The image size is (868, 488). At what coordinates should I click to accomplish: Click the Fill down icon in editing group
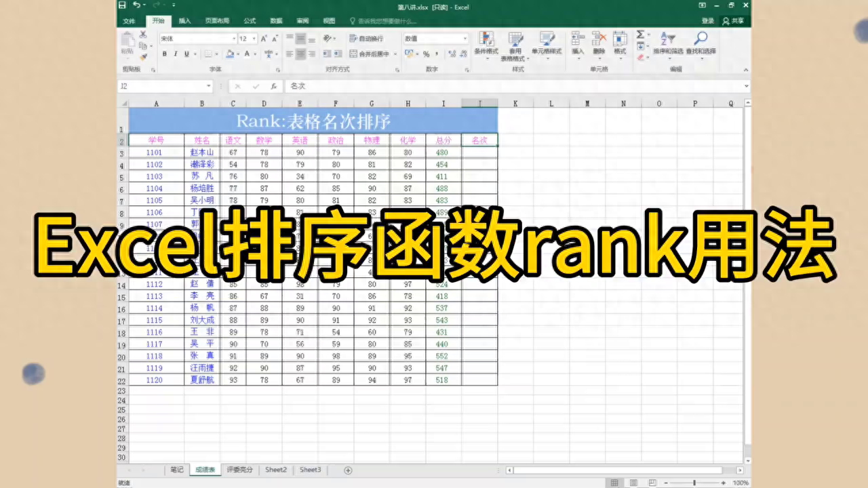(639, 46)
